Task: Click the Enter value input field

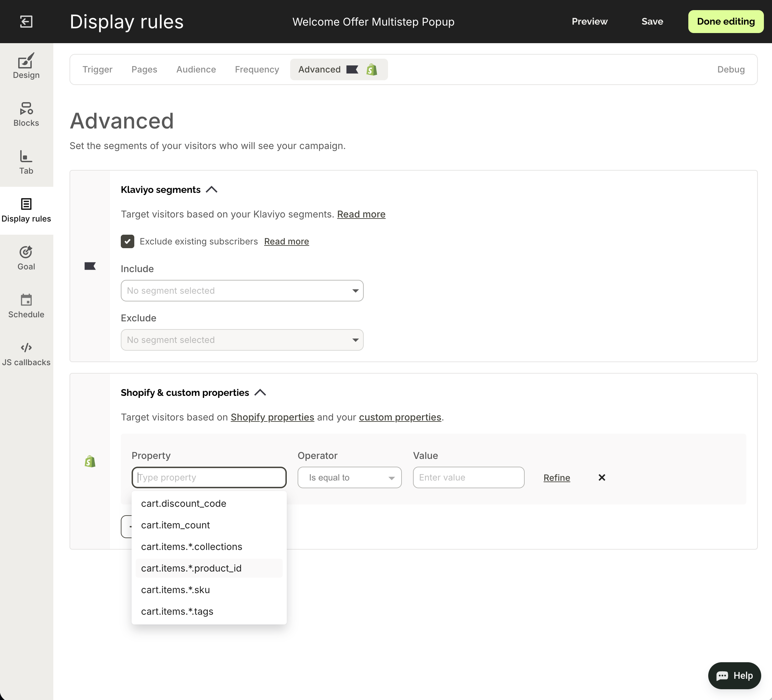Action: pyautogui.click(x=468, y=477)
